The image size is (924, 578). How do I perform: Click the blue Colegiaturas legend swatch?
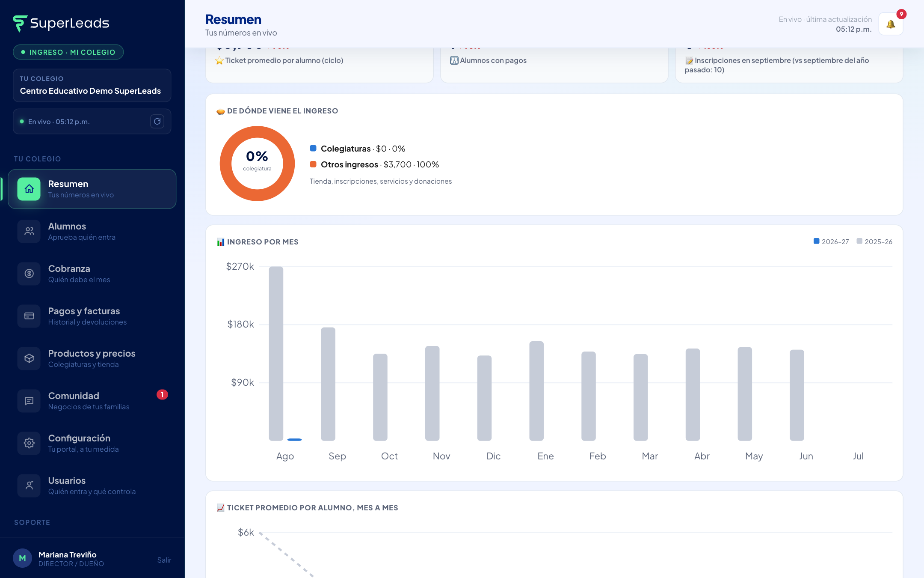(313, 148)
